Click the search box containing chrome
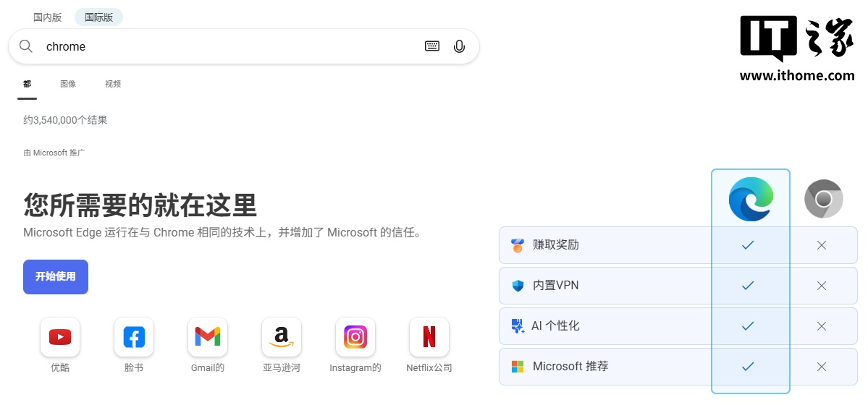This screenshot has height=405, width=868. click(x=232, y=46)
